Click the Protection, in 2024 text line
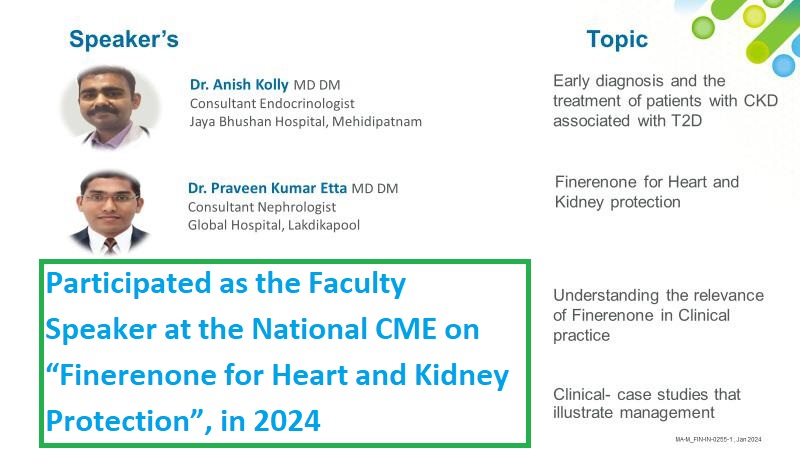Image resolution: width=800 pixels, height=450 pixels. (183, 421)
